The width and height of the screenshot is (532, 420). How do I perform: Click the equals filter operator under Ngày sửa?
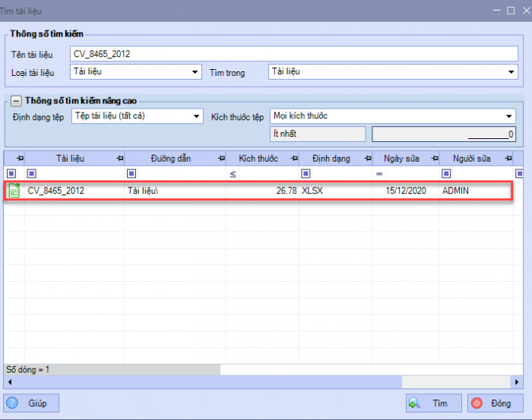pyautogui.click(x=378, y=174)
